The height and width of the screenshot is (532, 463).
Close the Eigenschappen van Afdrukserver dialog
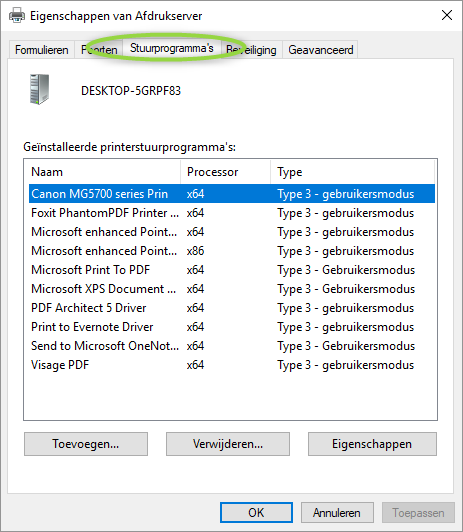[x=447, y=15]
